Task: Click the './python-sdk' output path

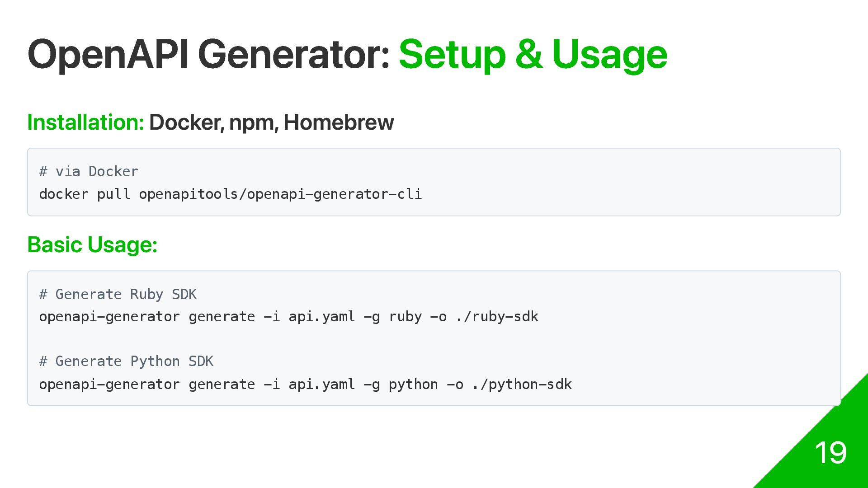Action: [x=522, y=385]
